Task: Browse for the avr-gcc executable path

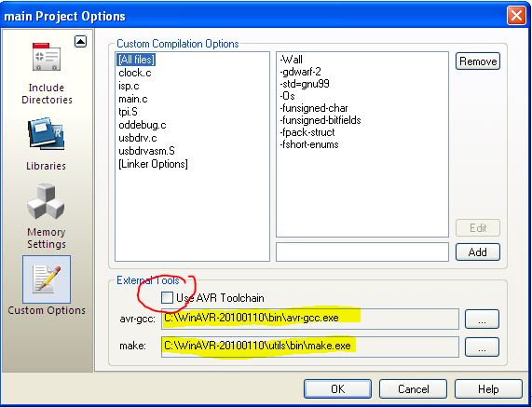Action: [482, 319]
